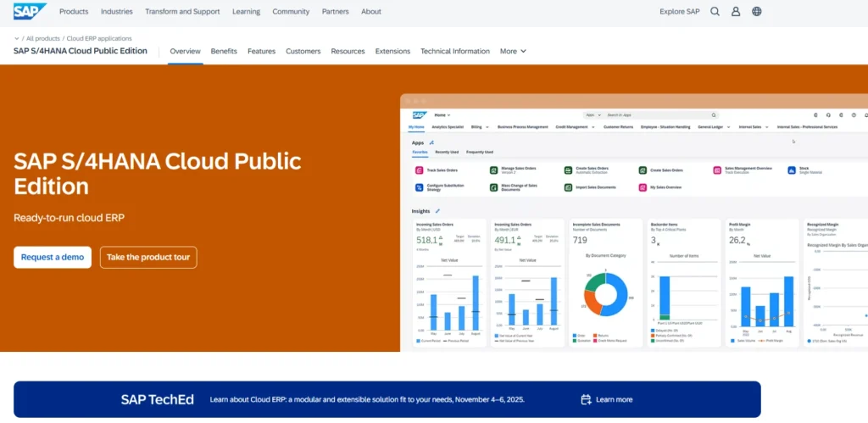Screen dimensions: 868x423
Task: Click the Sales Management Overview icon in the preview
Action: pyautogui.click(x=717, y=170)
